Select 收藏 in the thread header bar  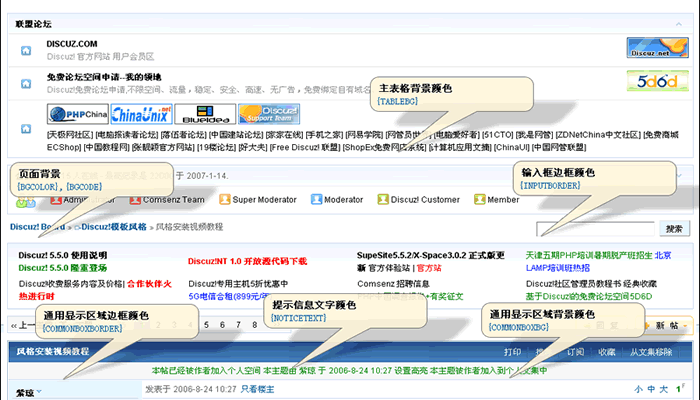coord(607,352)
